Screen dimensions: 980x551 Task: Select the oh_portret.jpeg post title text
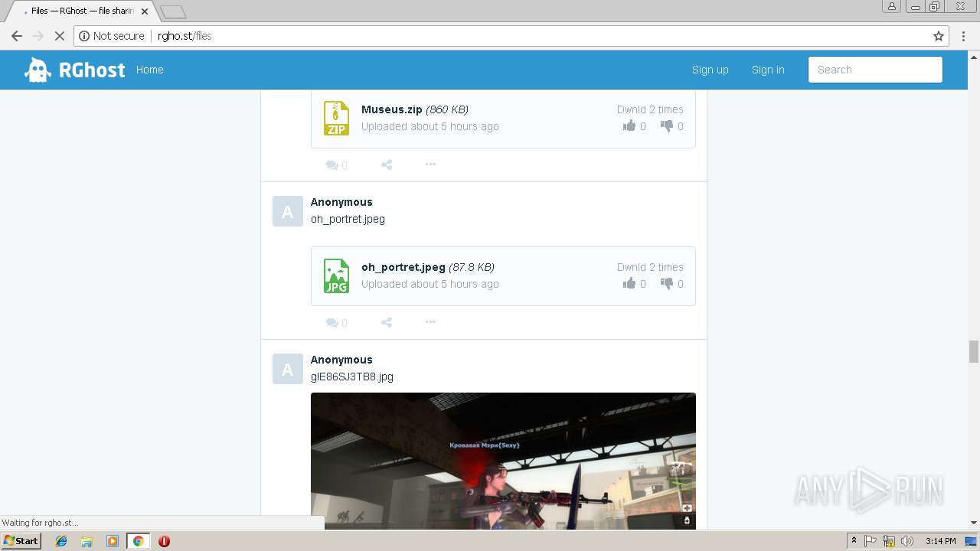[x=348, y=219]
